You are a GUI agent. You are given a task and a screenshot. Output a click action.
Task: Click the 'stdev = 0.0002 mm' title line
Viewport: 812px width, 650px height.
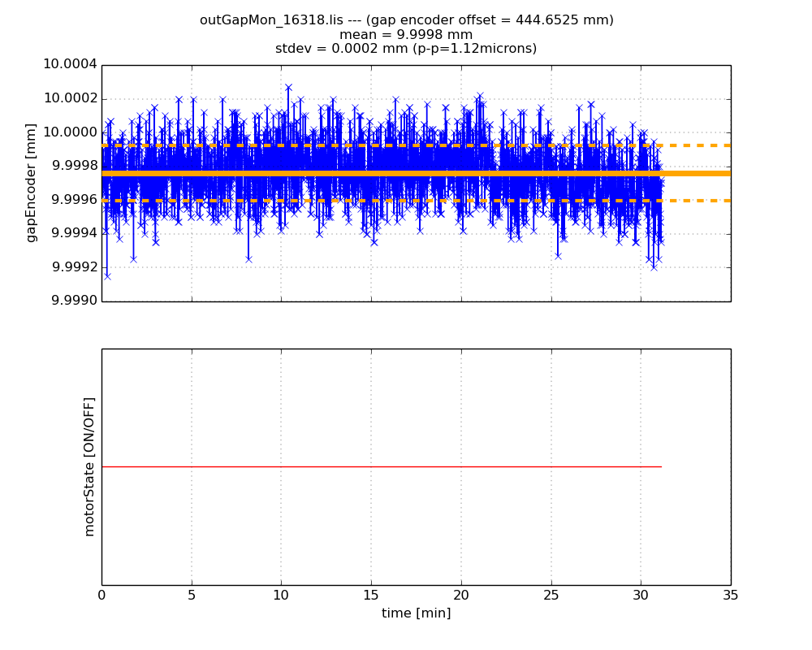(406, 49)
